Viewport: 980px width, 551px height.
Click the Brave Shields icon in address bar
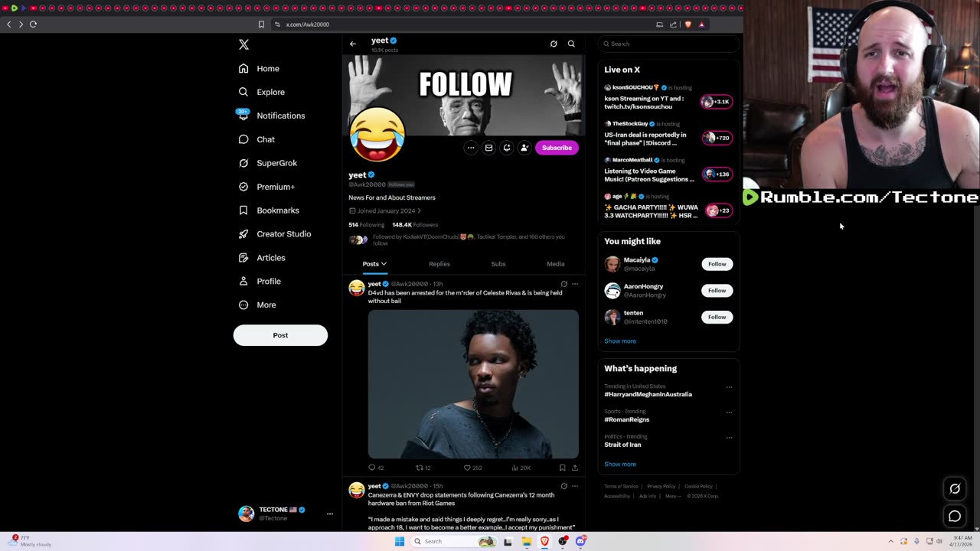[x=688, y=24]
